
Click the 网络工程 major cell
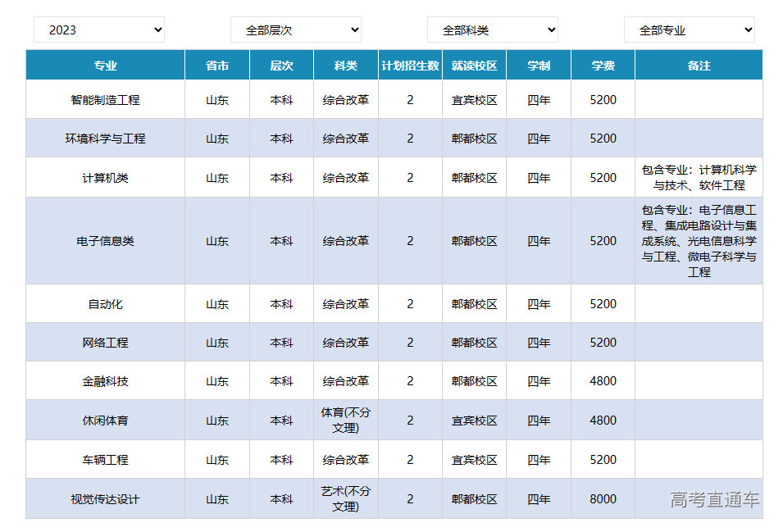pos(105,343)
